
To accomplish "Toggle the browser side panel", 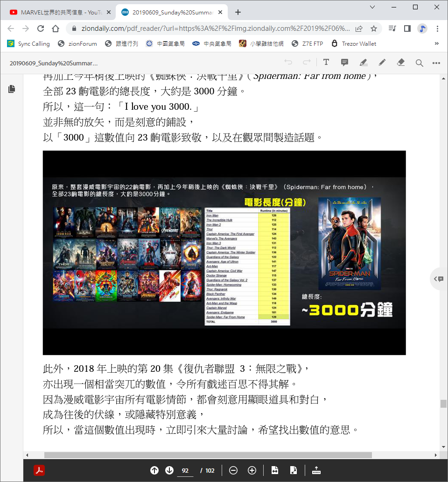I will coord(407,28).
